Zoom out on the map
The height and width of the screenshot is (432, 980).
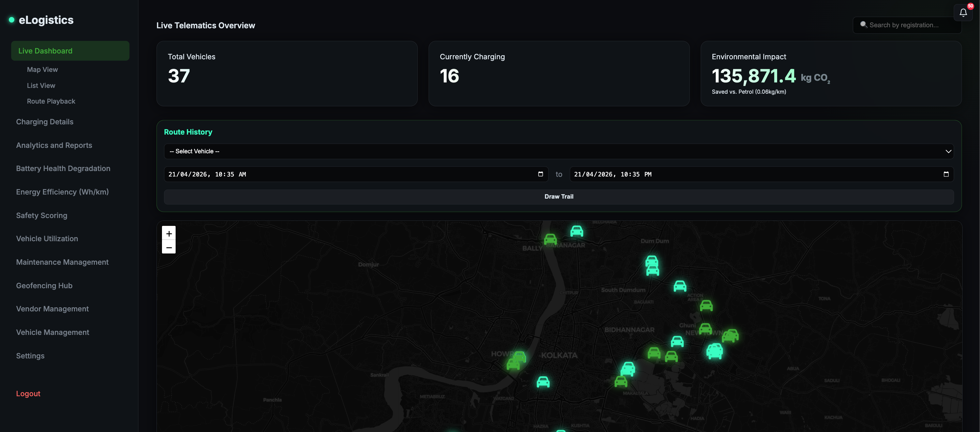[169, 247]
